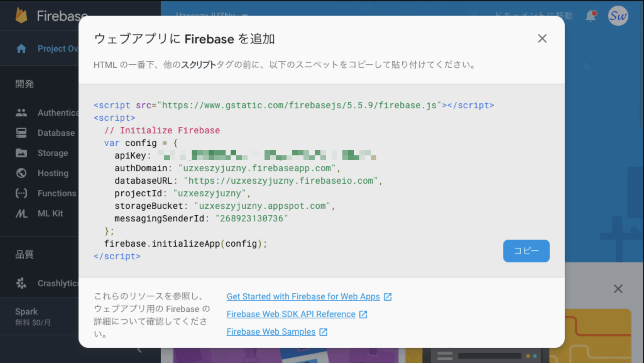Dismiss the background banner with X

[618, 289]
